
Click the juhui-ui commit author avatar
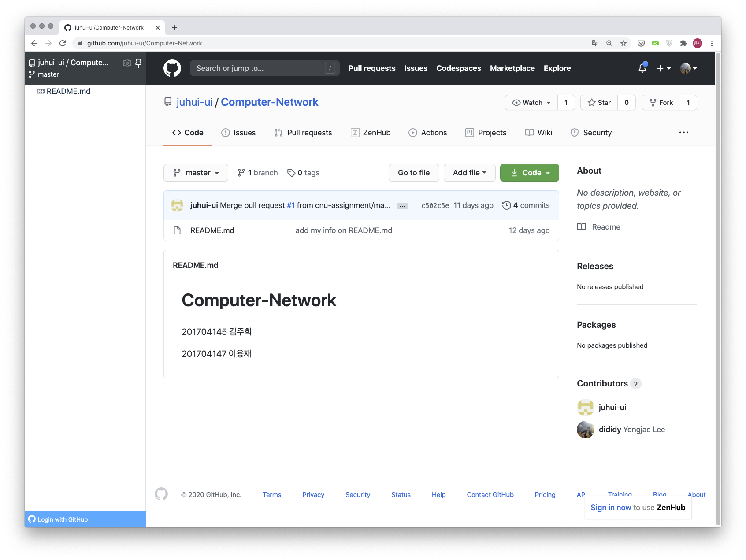(x=177, y=205)
